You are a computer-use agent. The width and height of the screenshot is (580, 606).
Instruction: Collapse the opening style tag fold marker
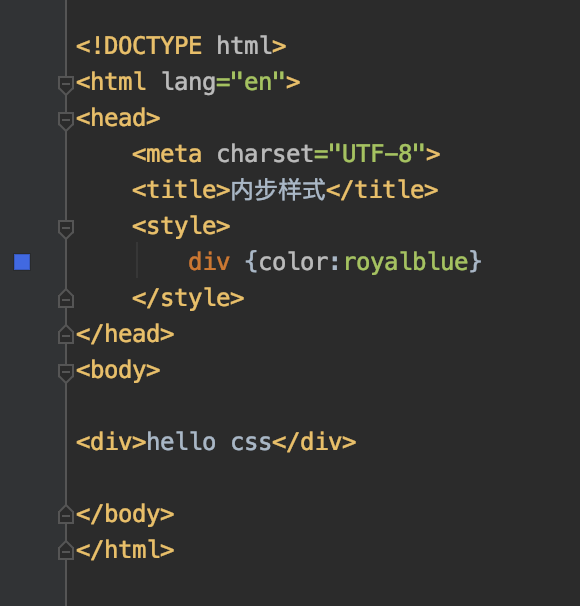point(66,229)
